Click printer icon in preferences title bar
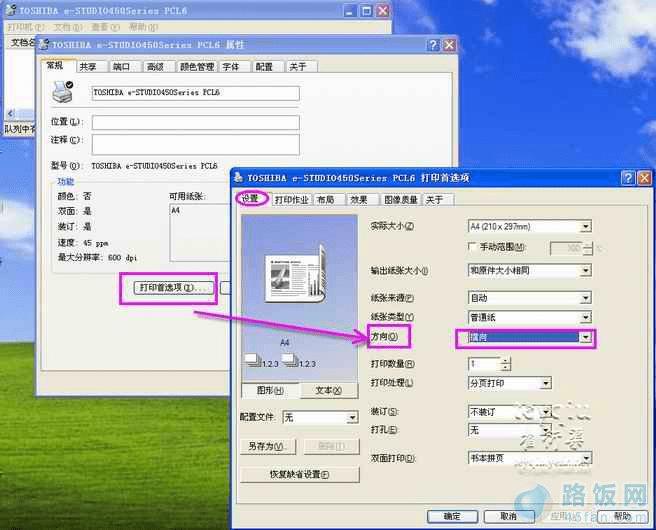 coord(238,178)
